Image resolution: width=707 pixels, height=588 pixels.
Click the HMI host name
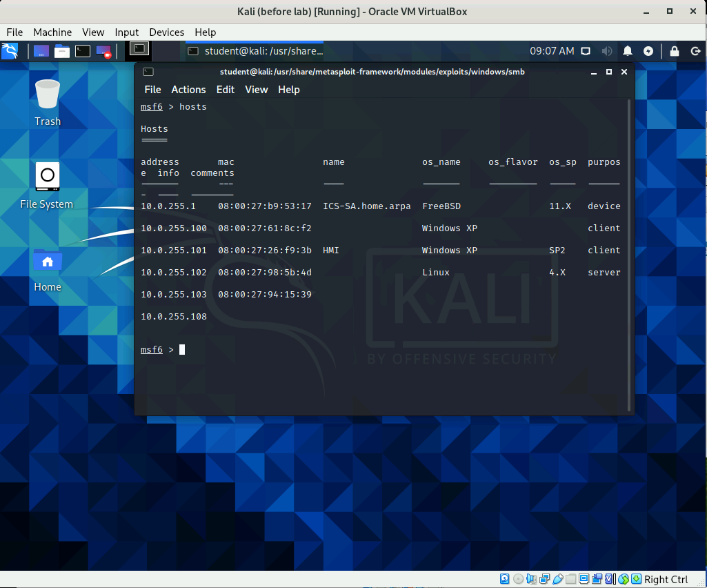(331, 251)
